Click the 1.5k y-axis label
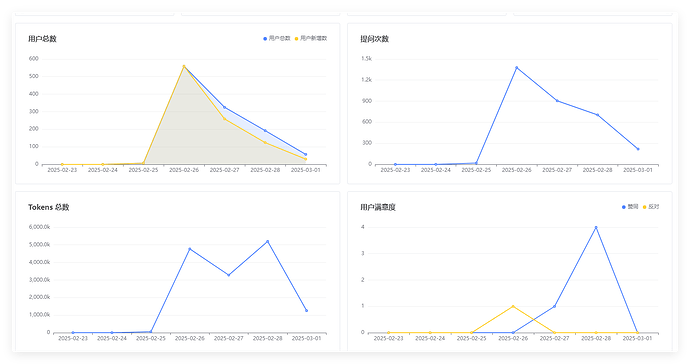690x364 pixels. (367, 59)
